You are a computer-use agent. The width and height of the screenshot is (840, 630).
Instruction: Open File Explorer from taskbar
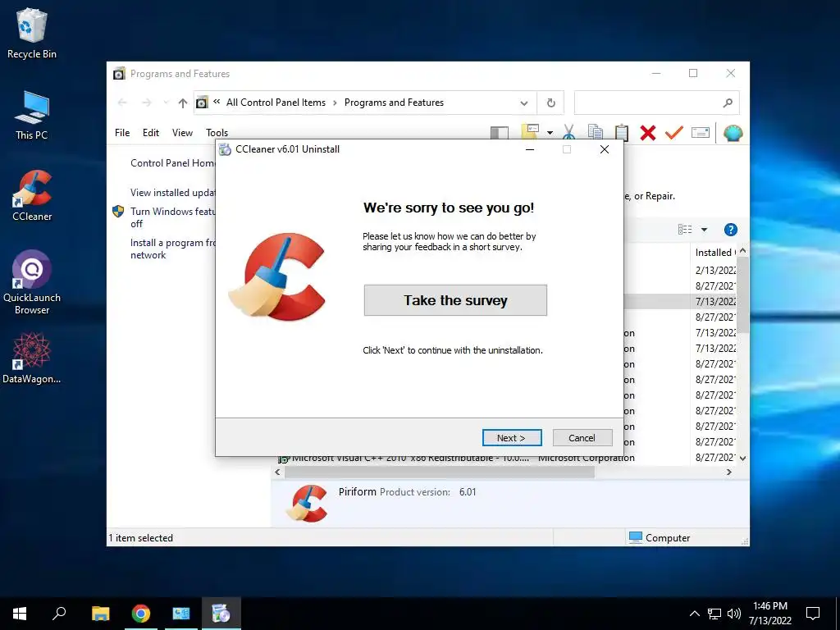tap(100, 614)
